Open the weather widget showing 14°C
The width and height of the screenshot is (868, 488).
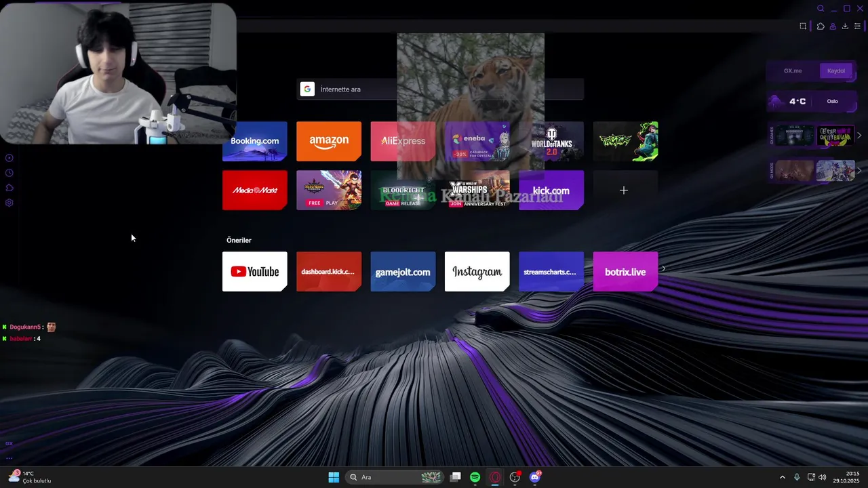click(29, 477)
